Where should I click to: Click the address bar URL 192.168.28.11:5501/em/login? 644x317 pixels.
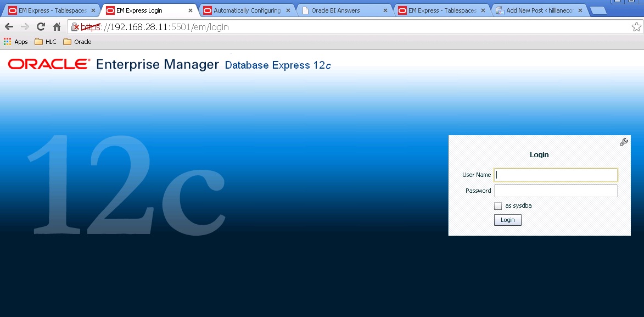154,27
